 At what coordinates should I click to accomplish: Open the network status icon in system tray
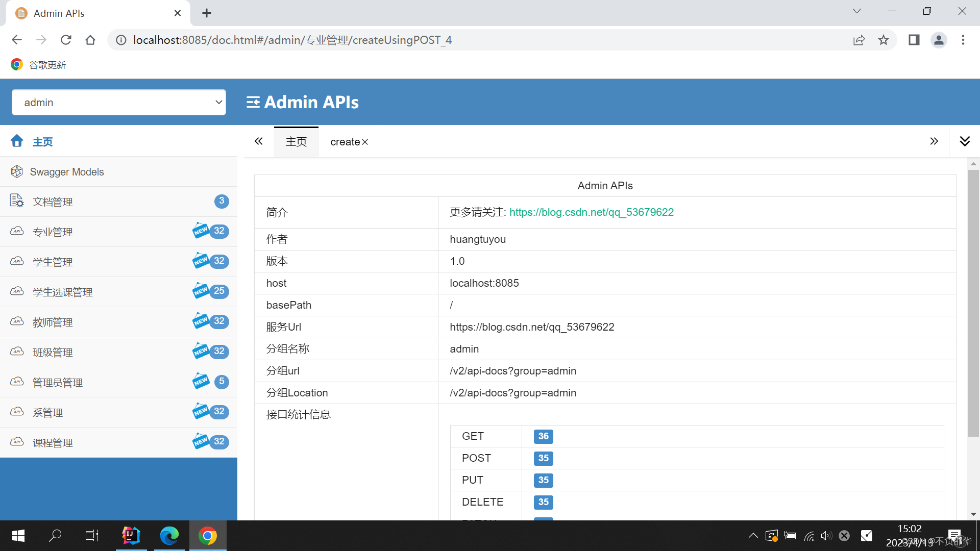click(808, 536)
